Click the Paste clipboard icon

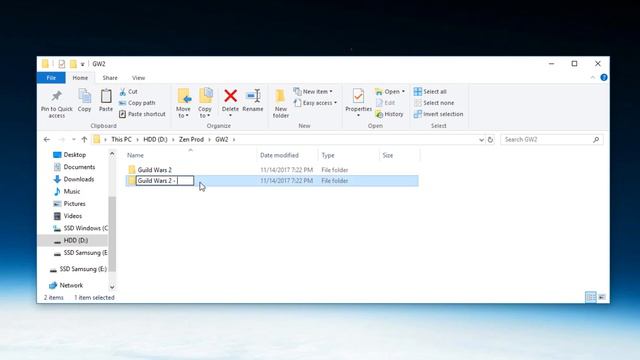click(x=106, y=96)
